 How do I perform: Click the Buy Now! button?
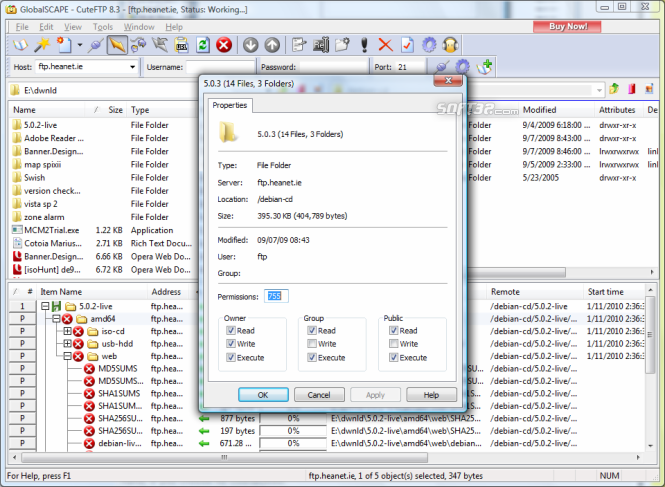(567, 26)
